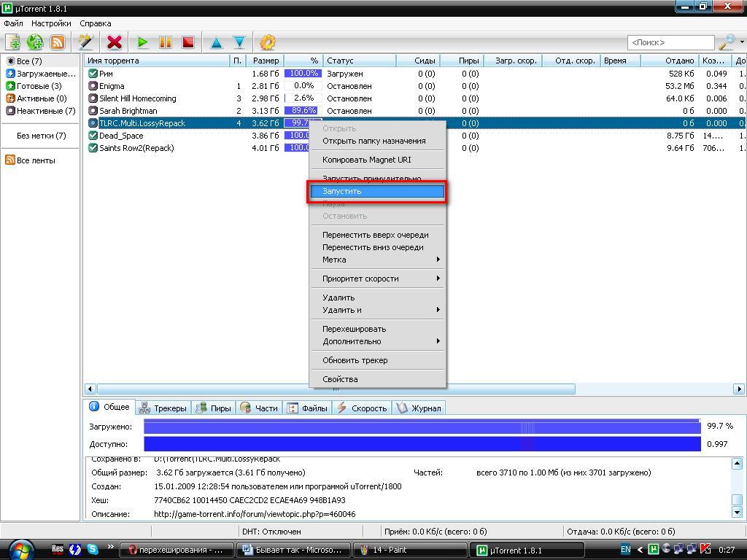This screenshot has height=560, width=747.
Task: Click status icon of Dead_Space torrent
Action: [93, 136]
